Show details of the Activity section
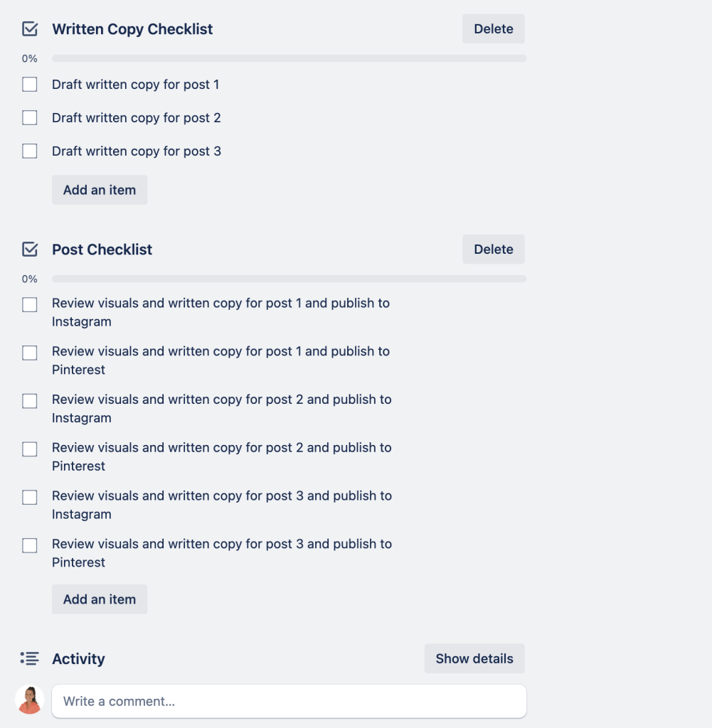This screenshot has height=728, width=712. coord(474,658)
